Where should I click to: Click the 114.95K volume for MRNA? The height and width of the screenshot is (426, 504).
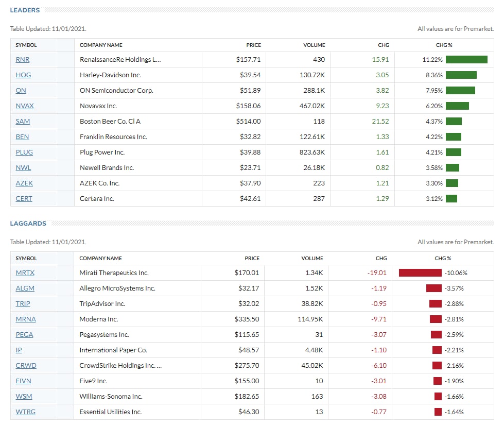310,319
